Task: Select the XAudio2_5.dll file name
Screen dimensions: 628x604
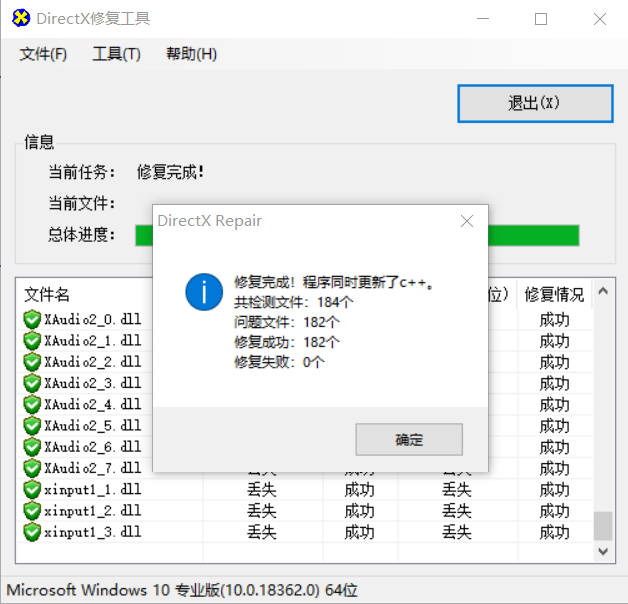Action: (93, 426)
